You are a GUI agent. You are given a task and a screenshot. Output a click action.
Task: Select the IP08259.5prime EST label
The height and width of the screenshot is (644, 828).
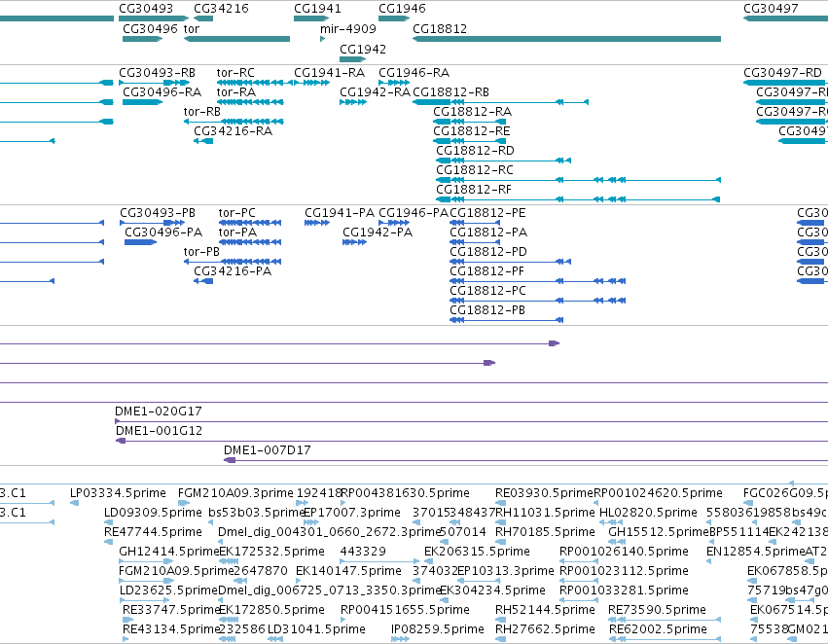point(437,629)
